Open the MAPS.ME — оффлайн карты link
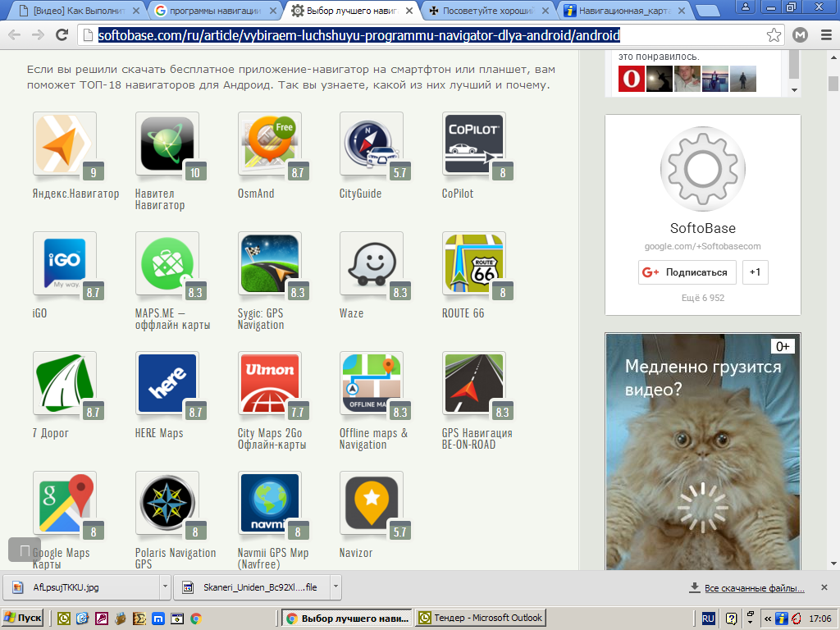 172,319
